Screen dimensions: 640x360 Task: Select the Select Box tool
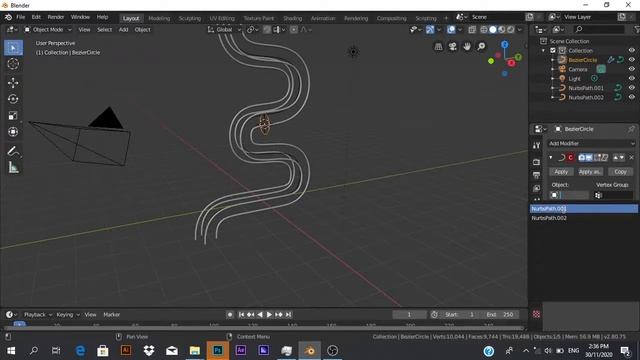[x=13, y=48]
